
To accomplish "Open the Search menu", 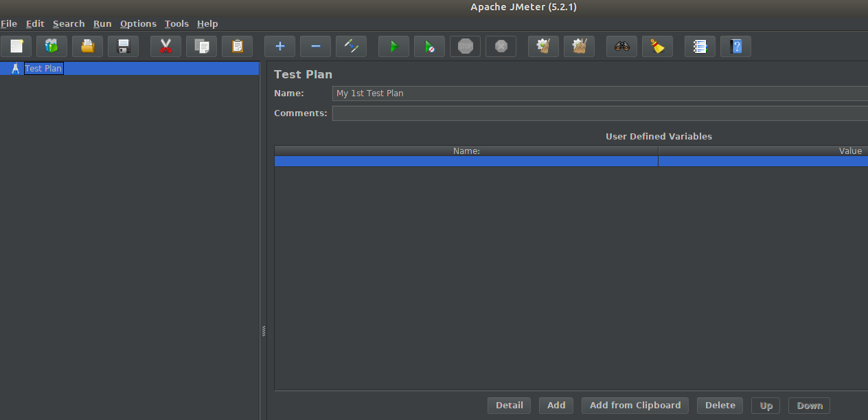I will click(x=69, y=23).
